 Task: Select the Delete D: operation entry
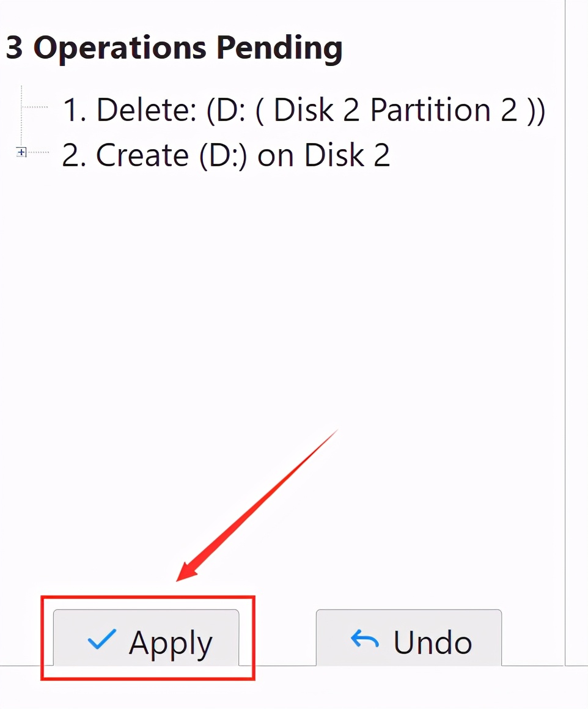(x=304, y=110)
